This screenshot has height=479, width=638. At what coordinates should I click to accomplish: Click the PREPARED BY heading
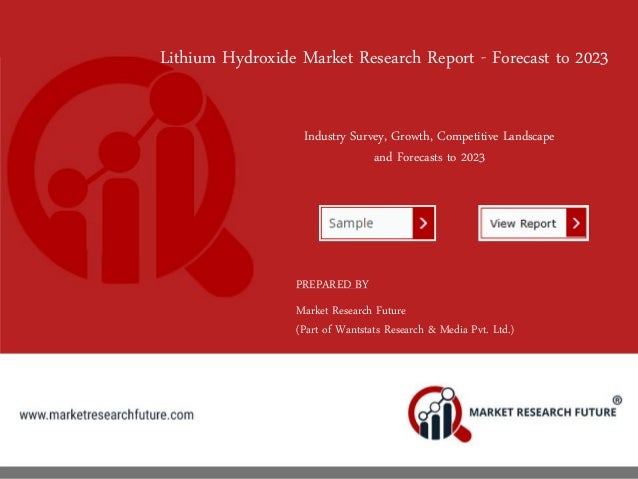pyautogui.click(x=332, y=284)
